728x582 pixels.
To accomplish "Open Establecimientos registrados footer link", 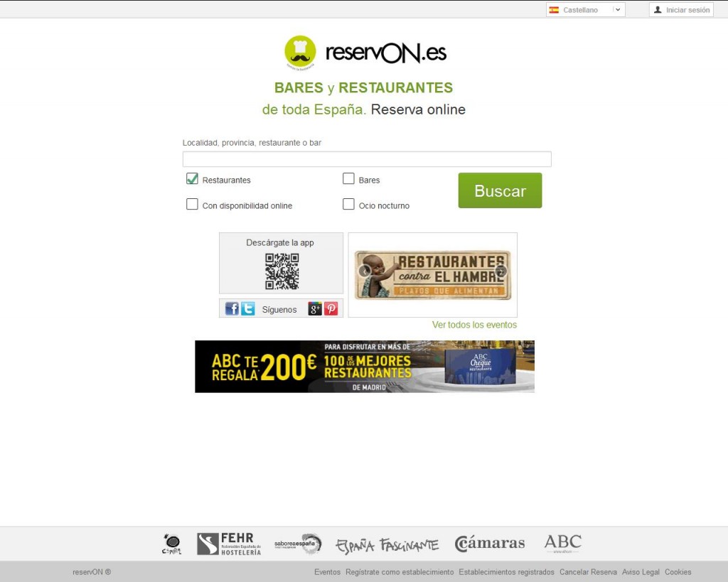I will [x=506, y=572].
